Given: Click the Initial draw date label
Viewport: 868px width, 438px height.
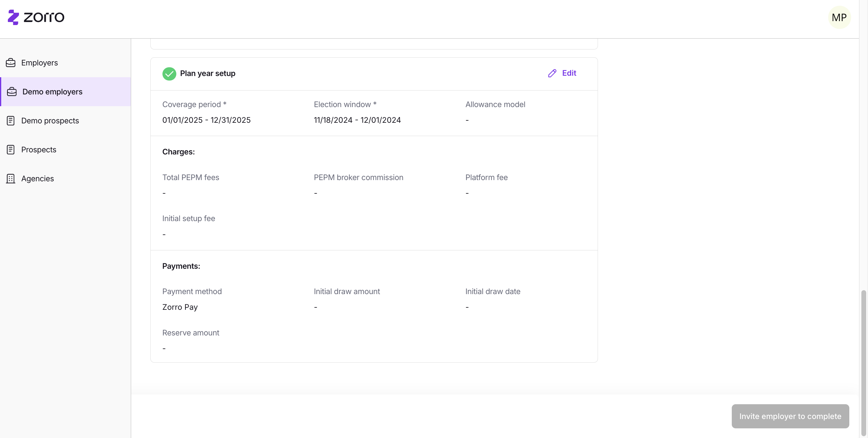Looking at the screenshot, I should [493, 291].
